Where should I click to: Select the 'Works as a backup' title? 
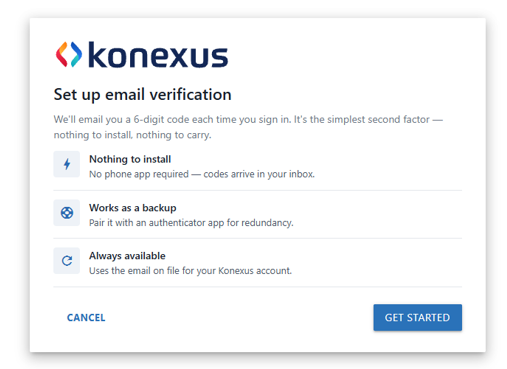(133, 208)
